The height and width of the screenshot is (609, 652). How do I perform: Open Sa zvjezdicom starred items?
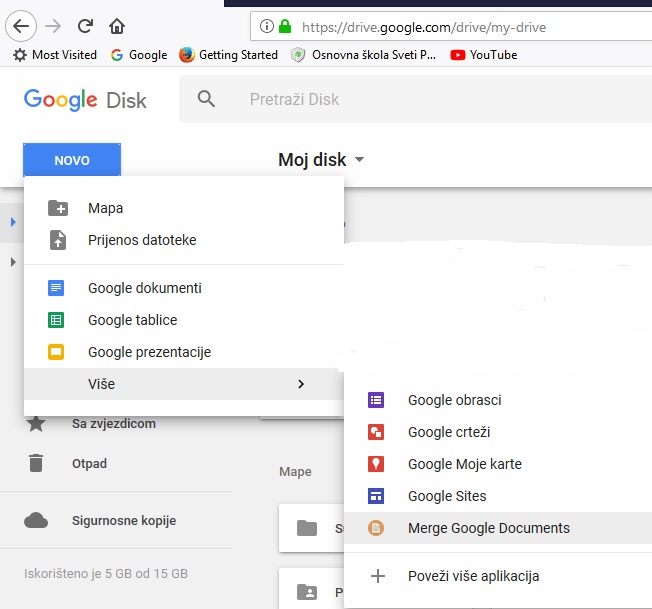tap(113, 424)
